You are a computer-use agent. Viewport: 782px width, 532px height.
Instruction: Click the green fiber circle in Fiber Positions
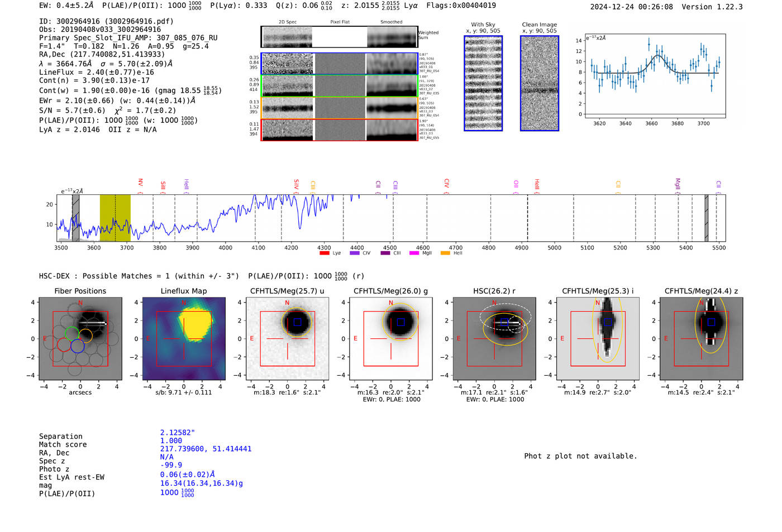[72, 334]
